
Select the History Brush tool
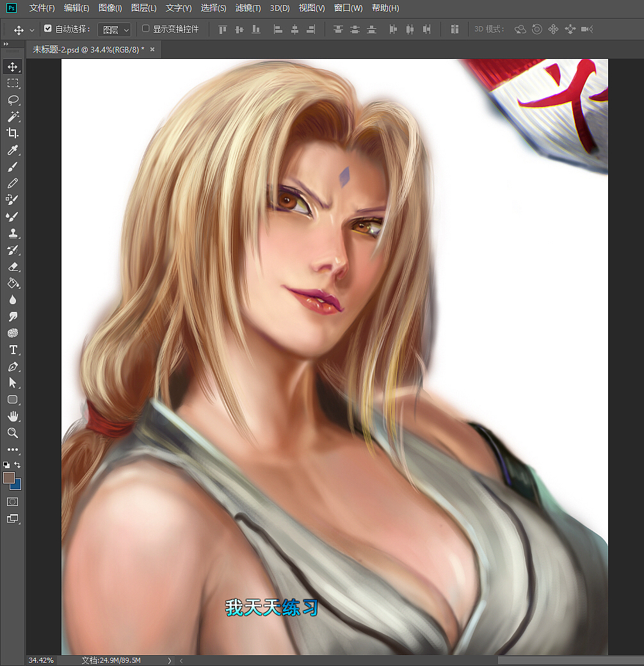coord(12,250)
